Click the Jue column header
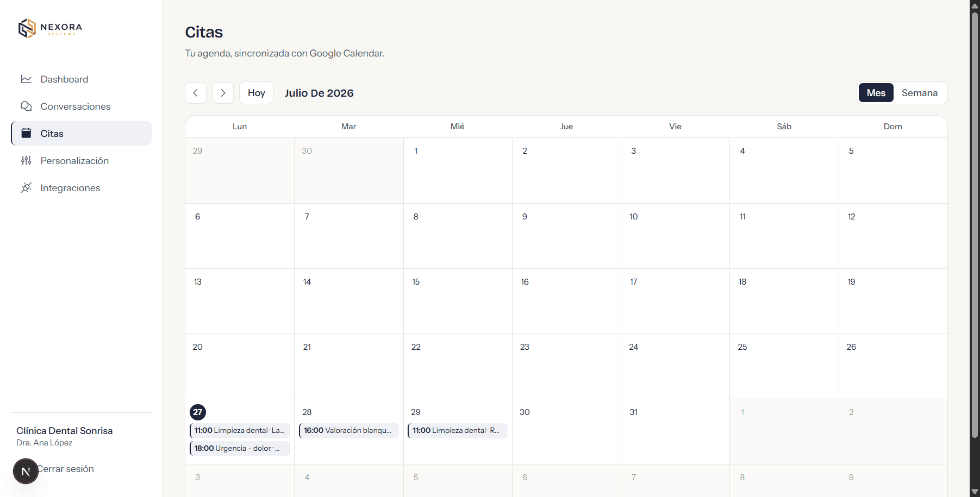Screen dimensions: 980x497 click(566, 127)
